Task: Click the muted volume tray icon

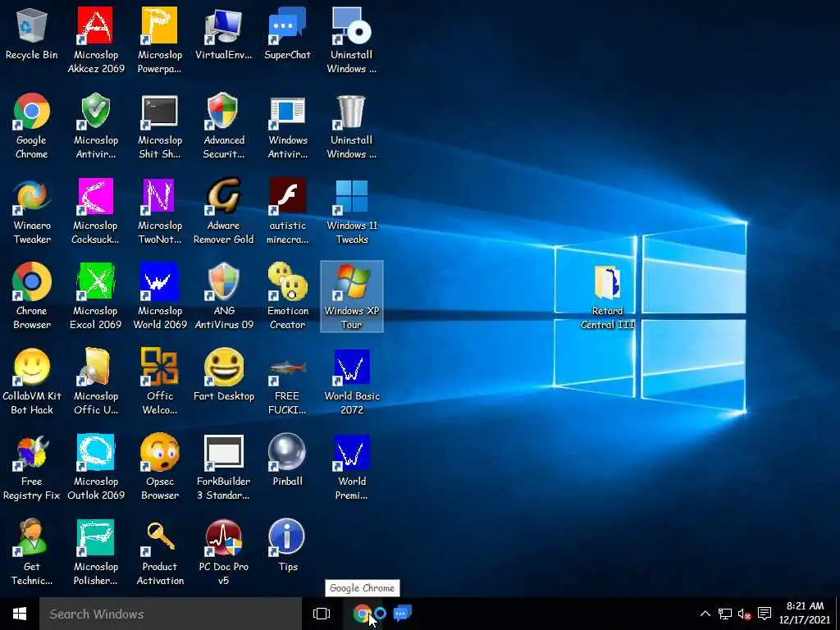Action: (744, 614)
